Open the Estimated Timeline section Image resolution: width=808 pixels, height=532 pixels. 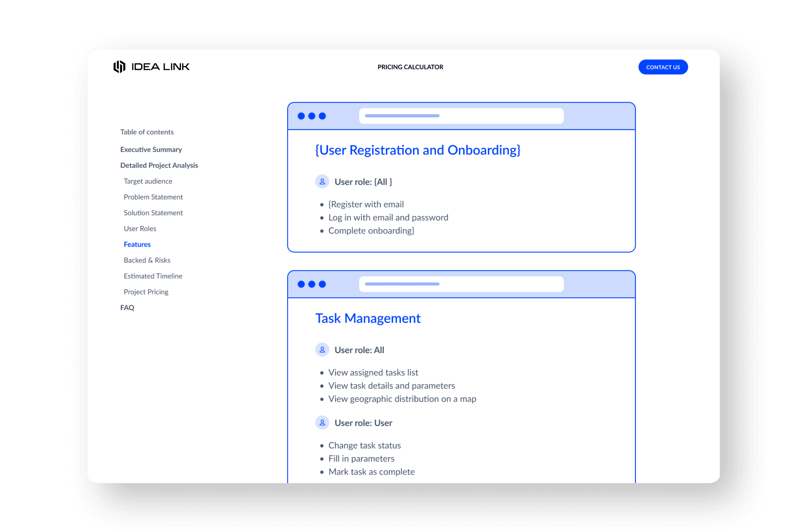153,276
